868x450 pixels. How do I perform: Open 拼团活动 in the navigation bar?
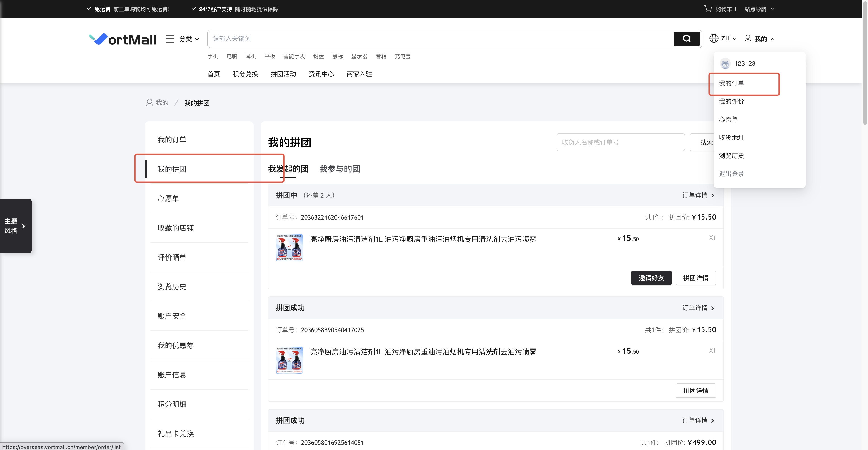283,74
